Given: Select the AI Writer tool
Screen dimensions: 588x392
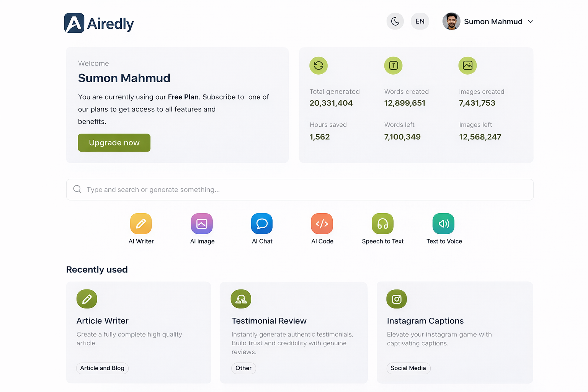Looking at the screenshot, I should tap(141, 224).
